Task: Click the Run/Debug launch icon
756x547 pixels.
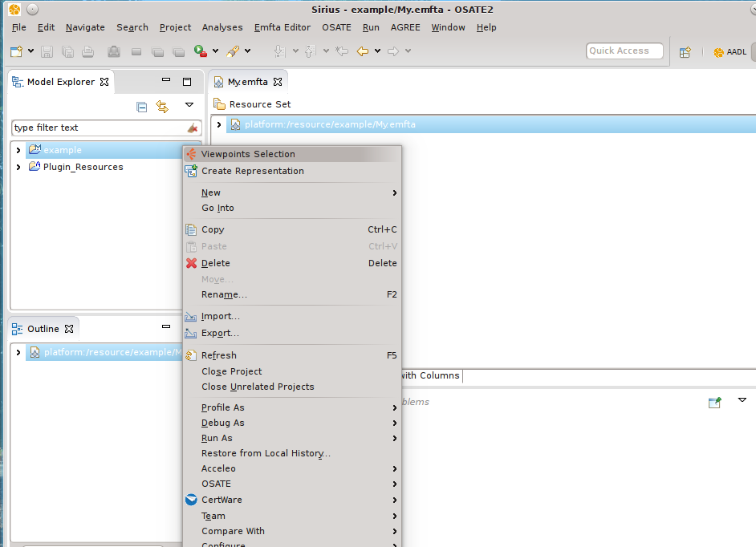Action: [x=200, y=51]
